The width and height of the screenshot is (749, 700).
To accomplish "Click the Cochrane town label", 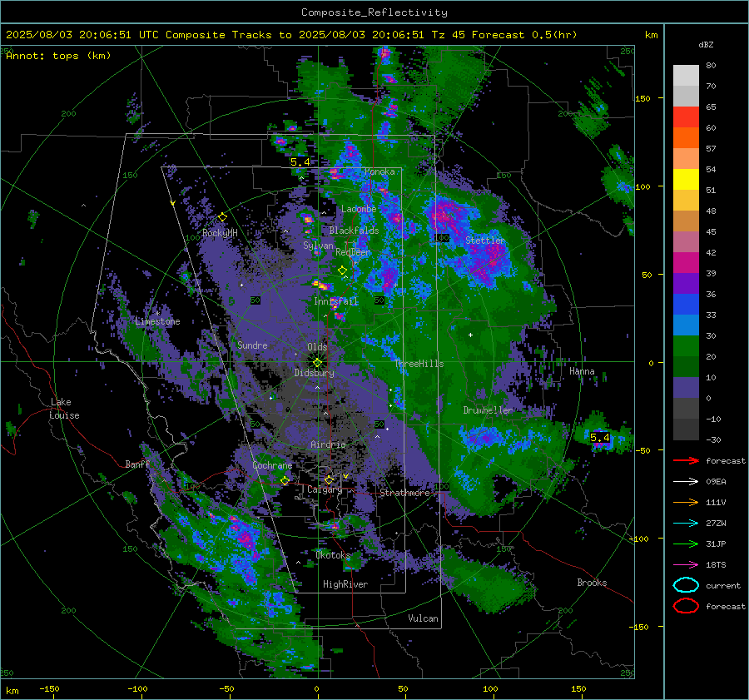I will 272,465.
